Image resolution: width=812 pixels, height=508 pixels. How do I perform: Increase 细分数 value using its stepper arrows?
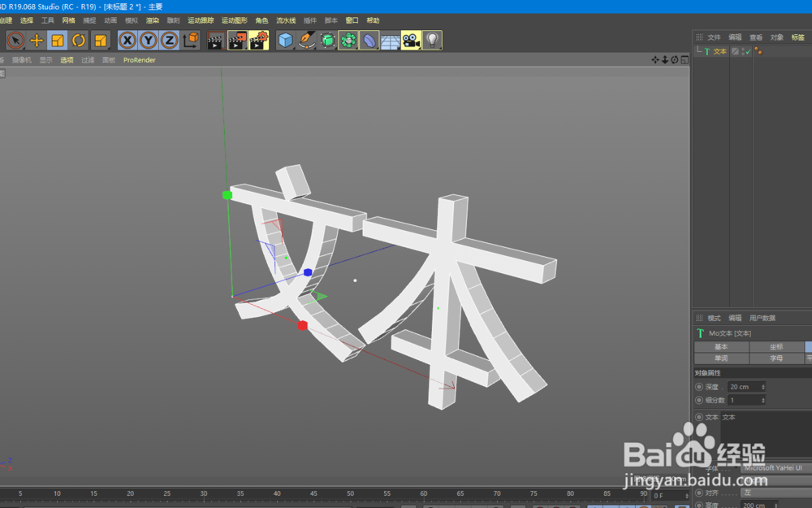(x=763, y=399)
